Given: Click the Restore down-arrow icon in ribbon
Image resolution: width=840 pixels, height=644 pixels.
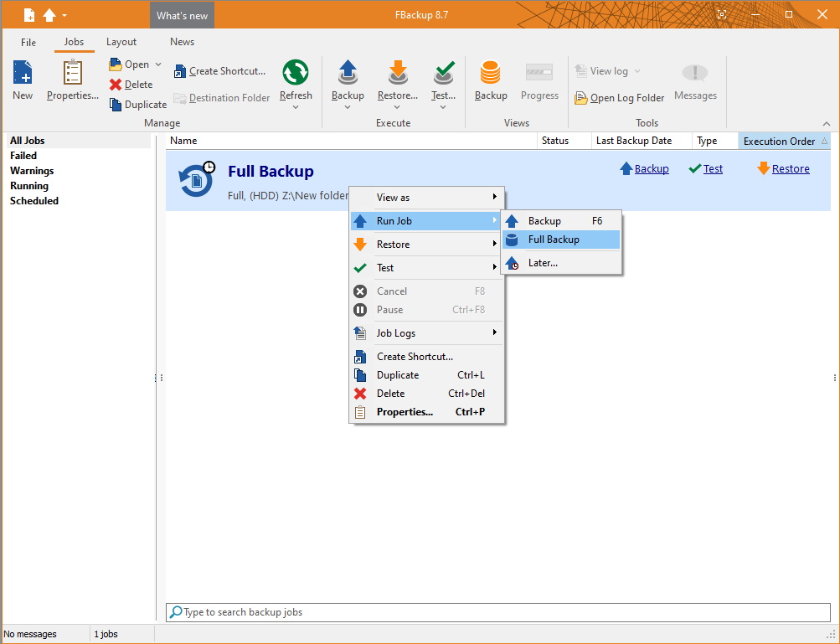Looking at the screenshot, I should 398,72.
